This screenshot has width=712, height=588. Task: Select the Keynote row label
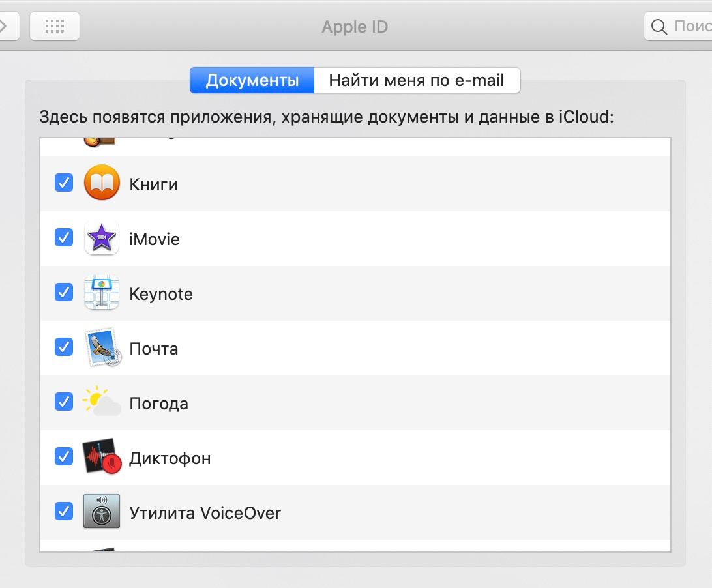pyautogui.click(x=161, y=294)
